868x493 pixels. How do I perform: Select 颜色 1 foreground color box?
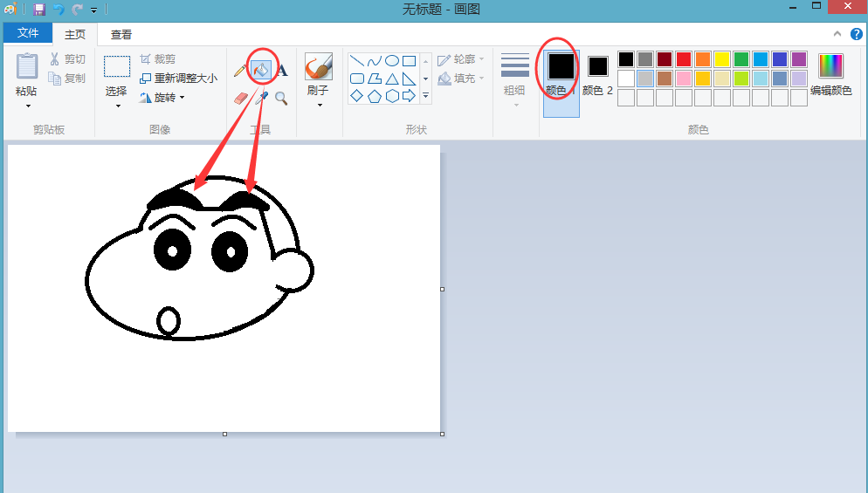pos(561,83)
